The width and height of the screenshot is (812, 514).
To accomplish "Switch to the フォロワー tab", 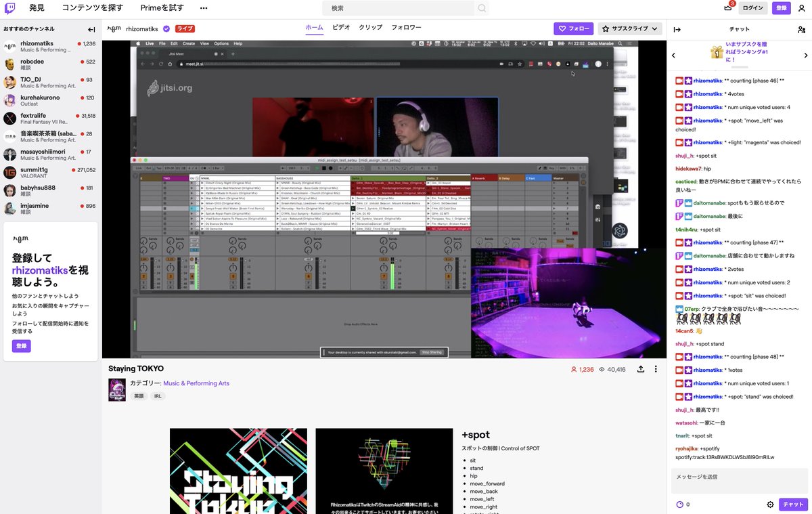I will click(407, 28).
